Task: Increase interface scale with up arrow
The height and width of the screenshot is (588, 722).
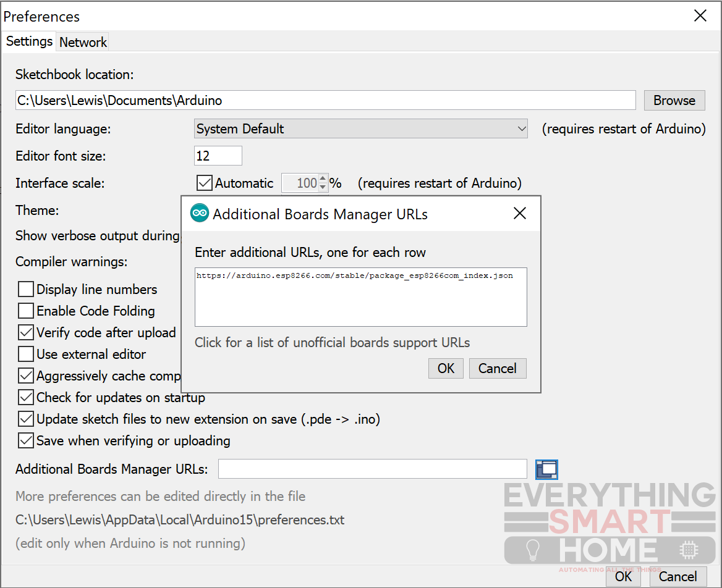Action: [323, 178]
